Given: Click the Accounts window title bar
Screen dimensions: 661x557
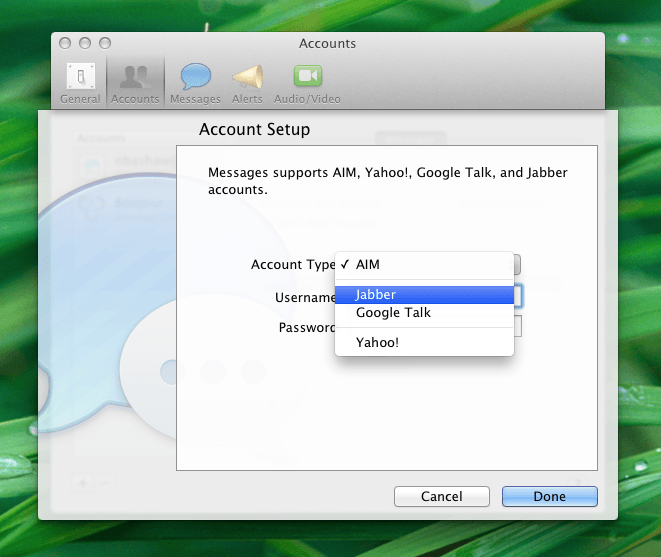Looking at the screenshot, I should tap(327, 43).
